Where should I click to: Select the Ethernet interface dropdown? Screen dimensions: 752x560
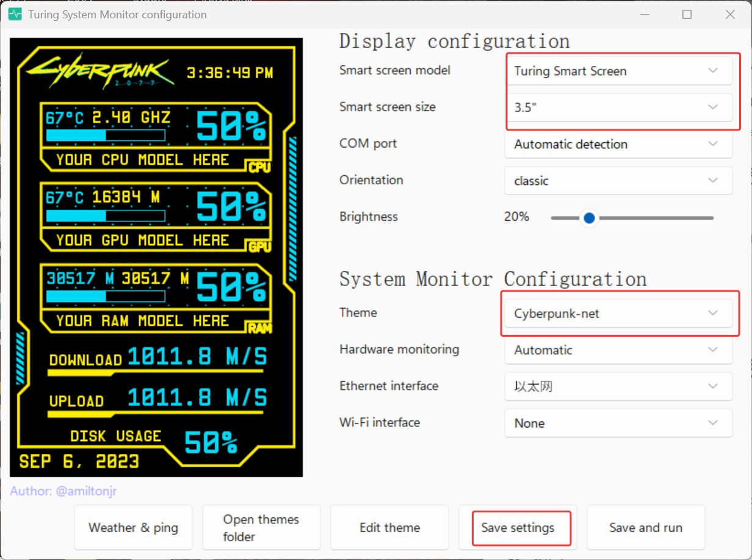[618, 387]
